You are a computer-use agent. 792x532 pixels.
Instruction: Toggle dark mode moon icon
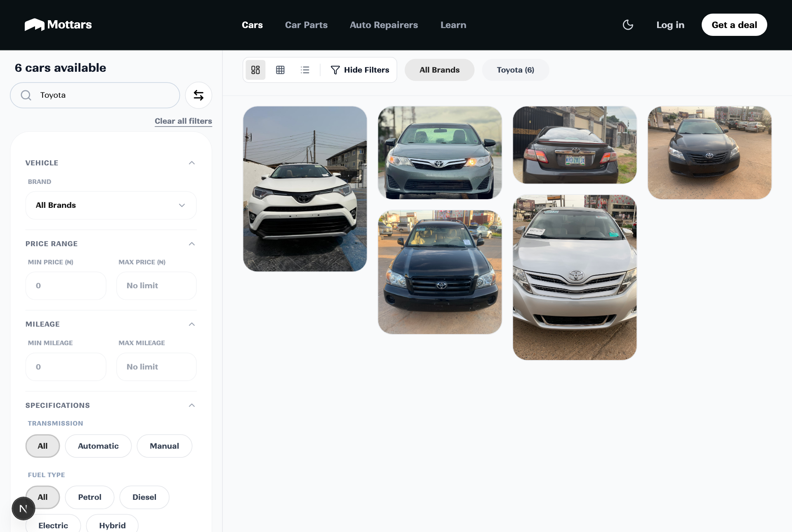point(628,25)
